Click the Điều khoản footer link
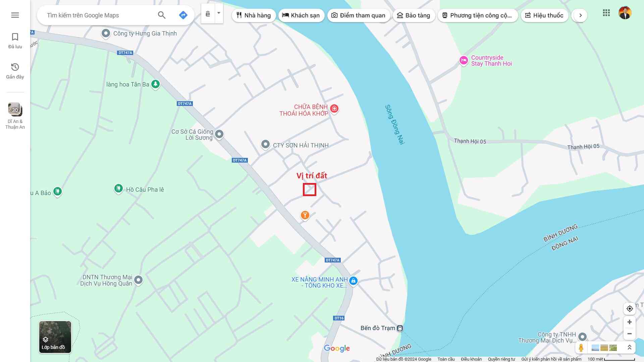644x362 pixels. 471,359
